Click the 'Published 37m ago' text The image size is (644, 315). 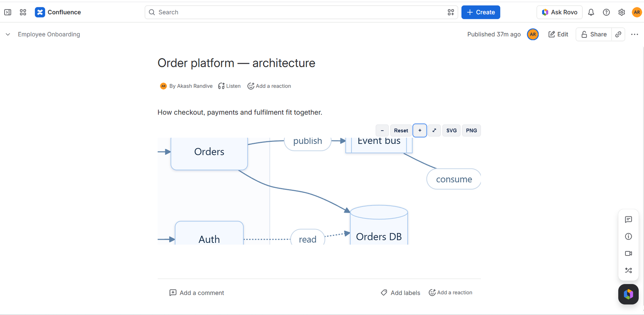point(494,34)
